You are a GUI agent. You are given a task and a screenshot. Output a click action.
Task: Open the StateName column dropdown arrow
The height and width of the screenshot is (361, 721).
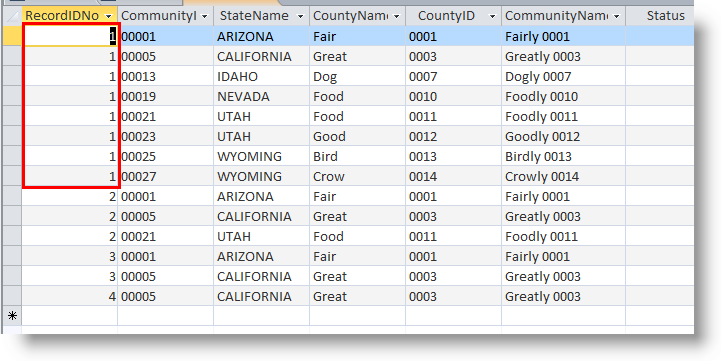(300, 16)
